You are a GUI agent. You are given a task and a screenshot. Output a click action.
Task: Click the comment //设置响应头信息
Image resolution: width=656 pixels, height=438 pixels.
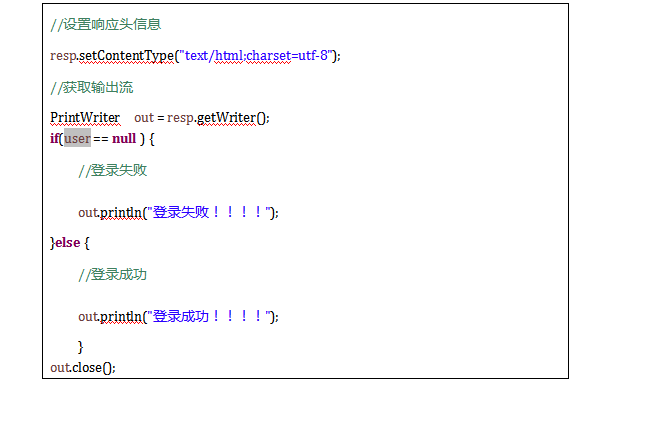coord(105,24)
